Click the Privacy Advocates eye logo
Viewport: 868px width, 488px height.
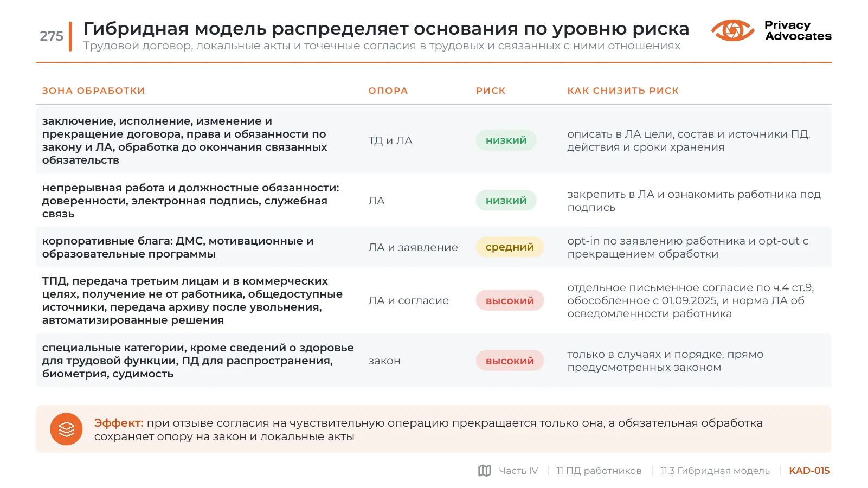[x=732, y=30]
